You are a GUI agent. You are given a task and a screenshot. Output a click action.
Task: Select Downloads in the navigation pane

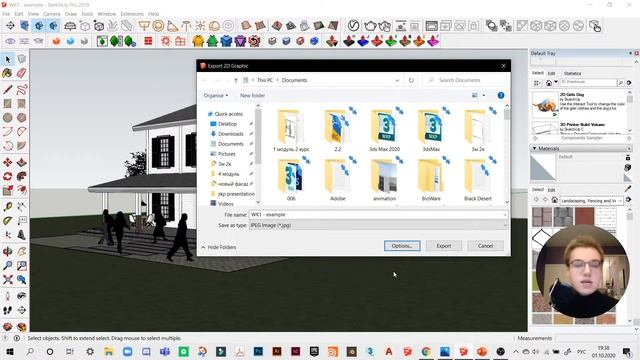[x=231, y=134]
